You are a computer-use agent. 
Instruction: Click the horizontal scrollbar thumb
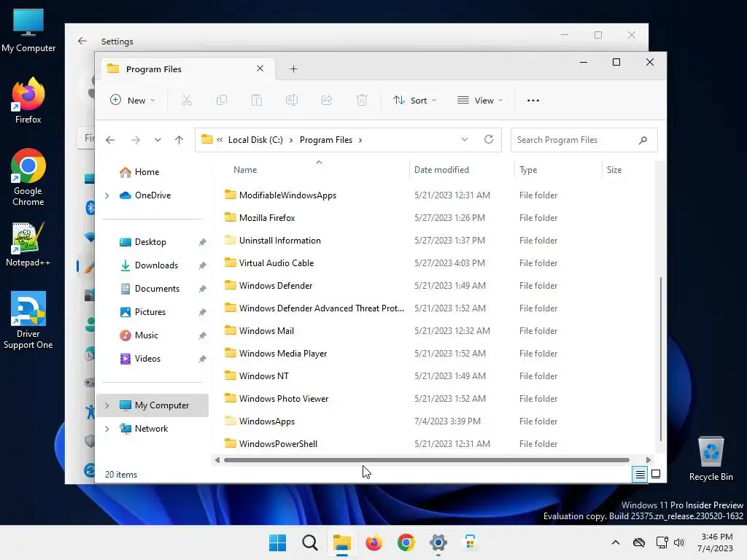click(426, 460)
